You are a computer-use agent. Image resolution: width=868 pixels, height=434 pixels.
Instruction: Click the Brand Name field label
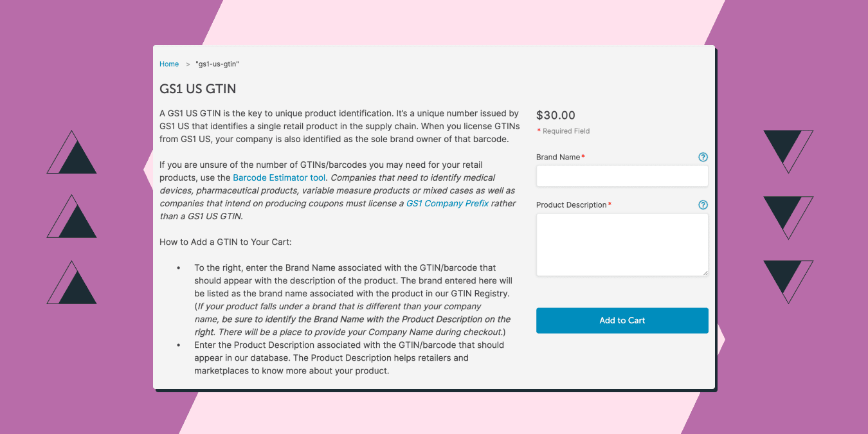558,157
